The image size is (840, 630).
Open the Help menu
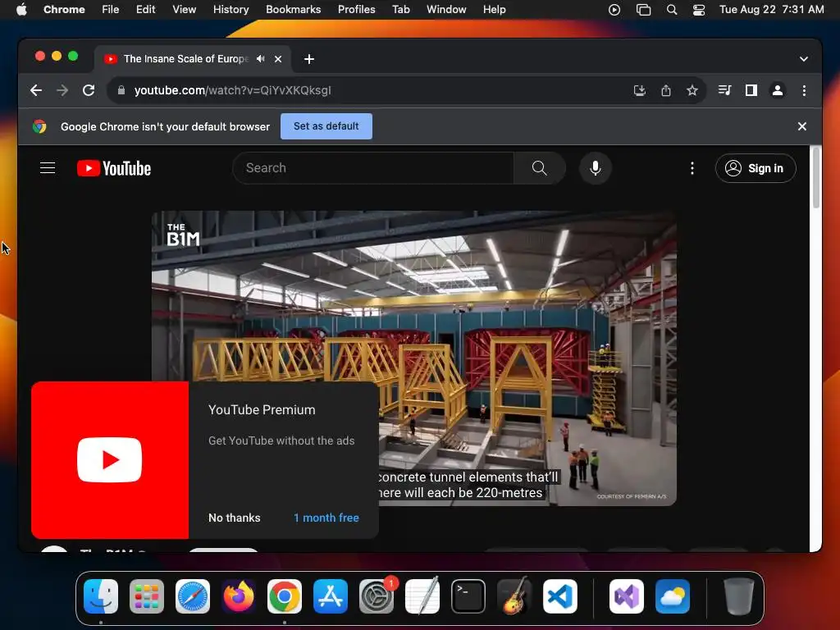[494, 10]
